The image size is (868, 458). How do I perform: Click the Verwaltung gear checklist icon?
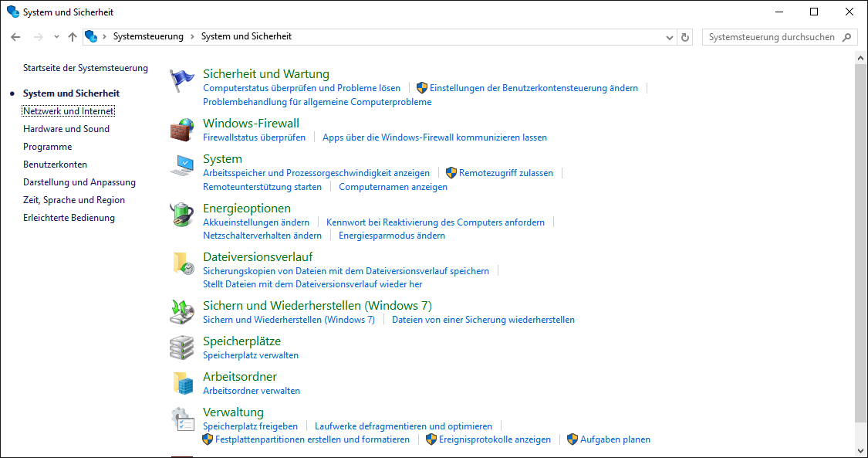pyautogui.click(x=182, y=419)
